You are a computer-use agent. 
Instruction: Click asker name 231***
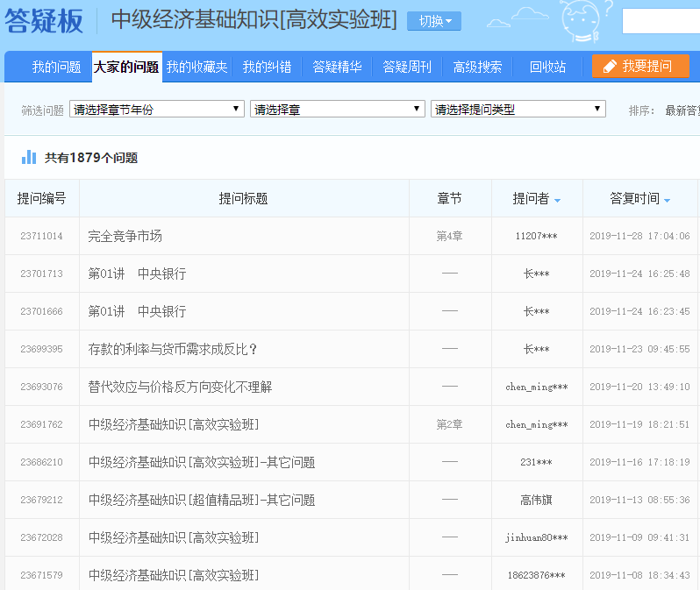click(536, 462)
